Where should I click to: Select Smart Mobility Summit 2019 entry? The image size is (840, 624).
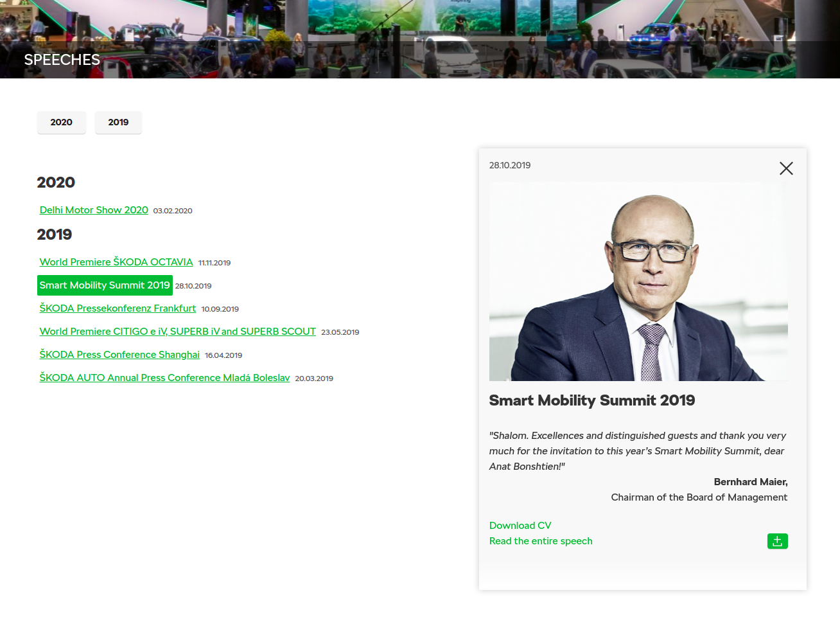(x=105, y=285)
